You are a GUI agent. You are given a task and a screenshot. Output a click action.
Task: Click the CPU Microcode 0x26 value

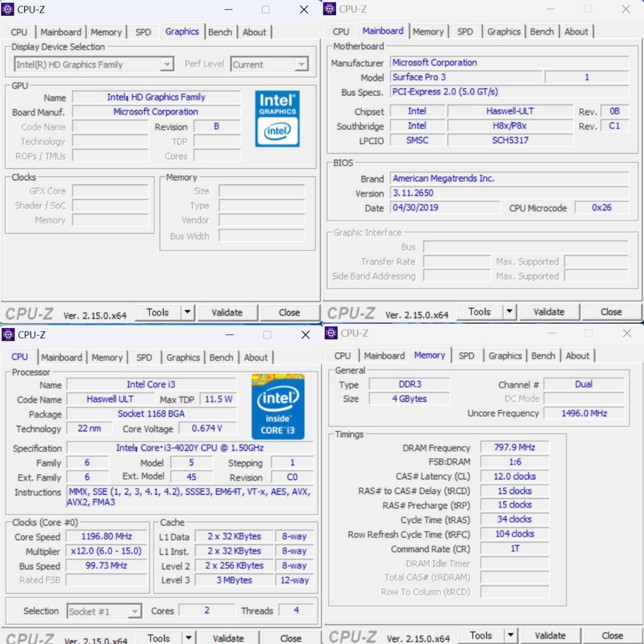[602, 208]
